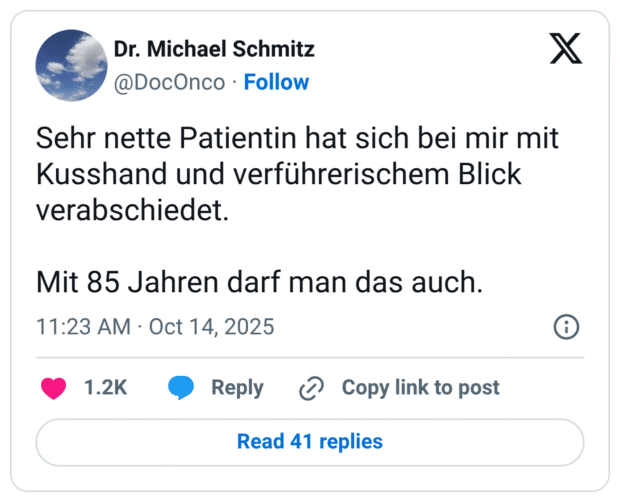Click the line 'Mit 85 Jahren darf man das auch.'
Viewport: 620px width, 502px height.
[259, 283]
